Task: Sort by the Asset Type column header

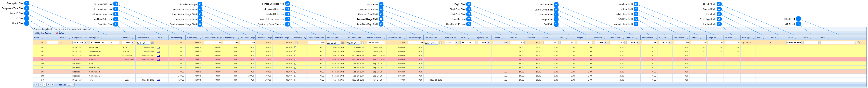Action: tap(746, 38)
